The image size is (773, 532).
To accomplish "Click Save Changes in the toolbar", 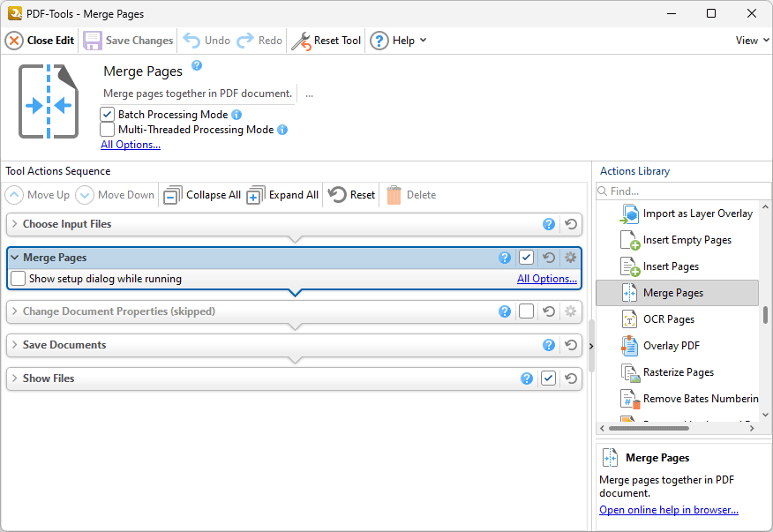I will [x=128, y=41].
